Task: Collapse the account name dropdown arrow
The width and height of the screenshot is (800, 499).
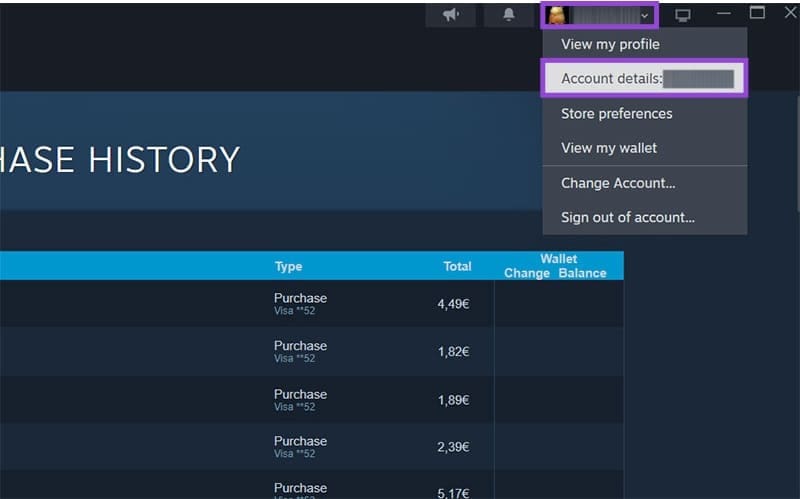Action: 644,16
